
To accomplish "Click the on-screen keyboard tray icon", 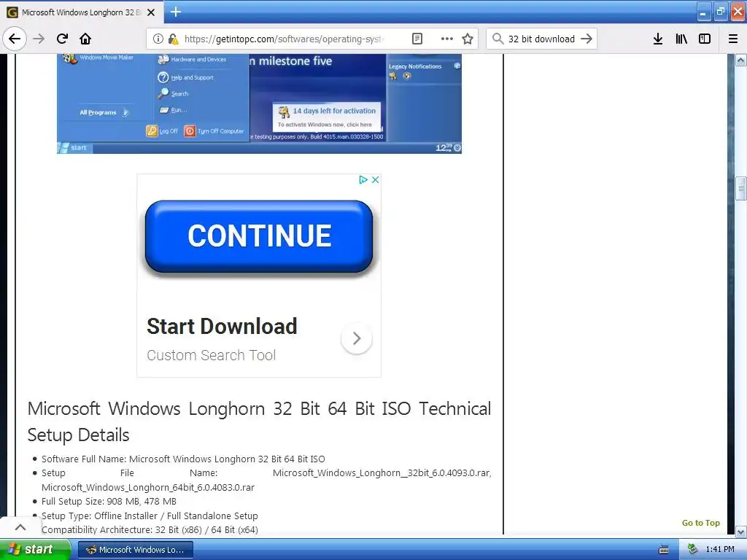I will tap(664, 550).
